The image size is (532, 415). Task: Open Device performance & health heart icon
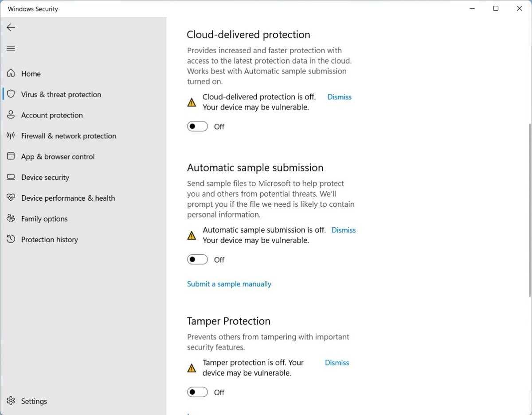point(11,198)
